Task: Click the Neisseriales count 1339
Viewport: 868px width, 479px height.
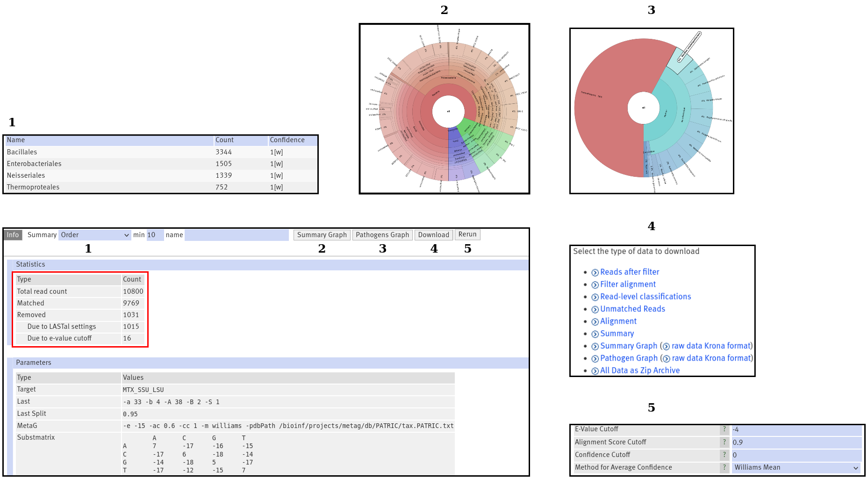Action: (223, 175)
